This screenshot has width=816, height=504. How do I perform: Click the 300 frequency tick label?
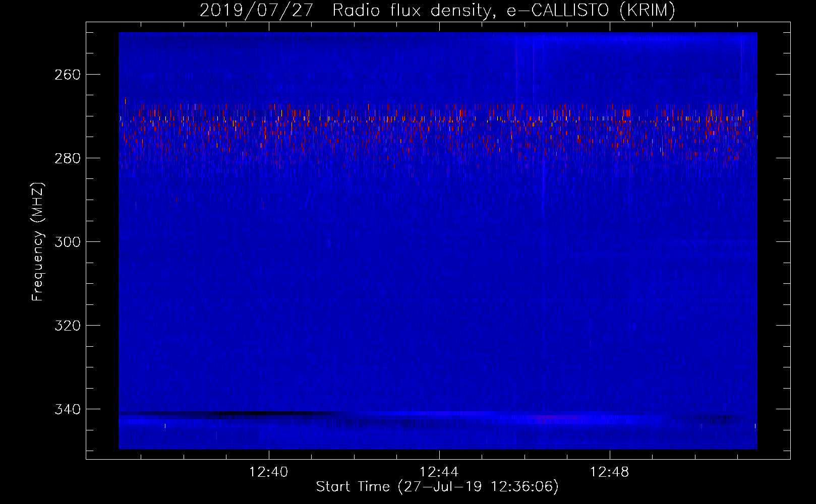[x=68, y=242]
